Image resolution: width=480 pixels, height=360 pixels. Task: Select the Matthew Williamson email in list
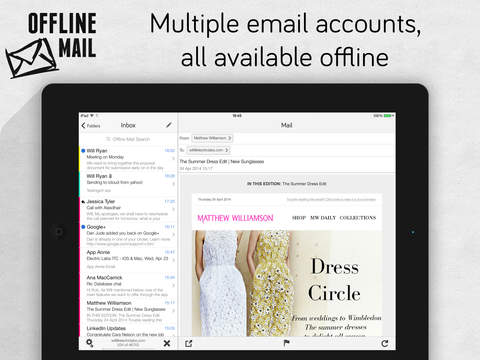click(128, 311)
